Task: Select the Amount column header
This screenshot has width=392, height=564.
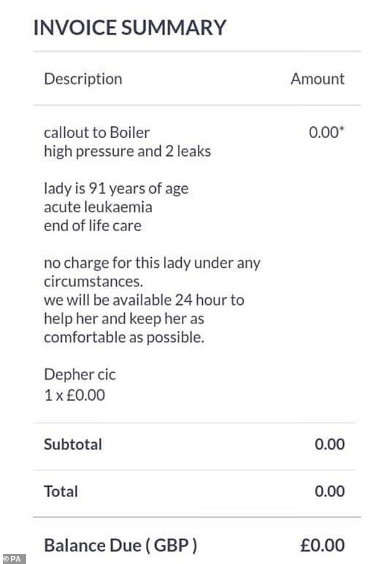Action: [317, 79]
